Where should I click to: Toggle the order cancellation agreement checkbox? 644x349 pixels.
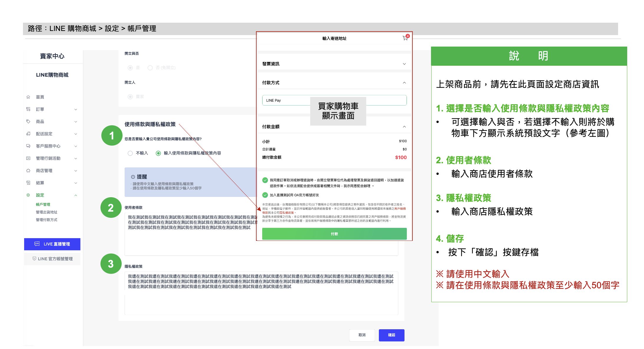pyautogui.click(x=265, y=180)
